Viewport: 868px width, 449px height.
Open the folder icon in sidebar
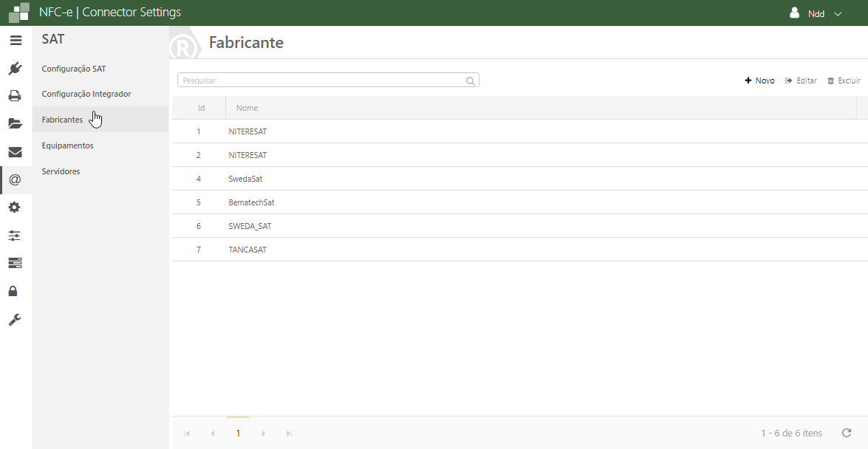pos(15,123)
